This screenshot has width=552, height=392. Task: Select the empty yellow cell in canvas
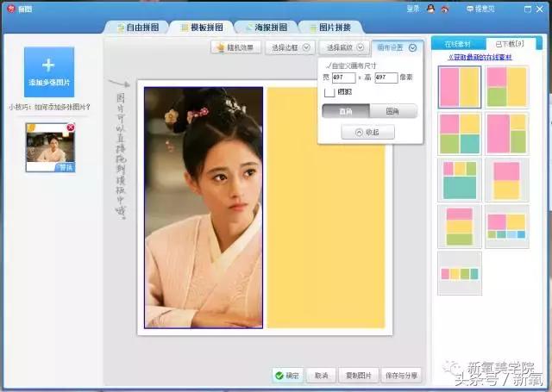(326, 208)
